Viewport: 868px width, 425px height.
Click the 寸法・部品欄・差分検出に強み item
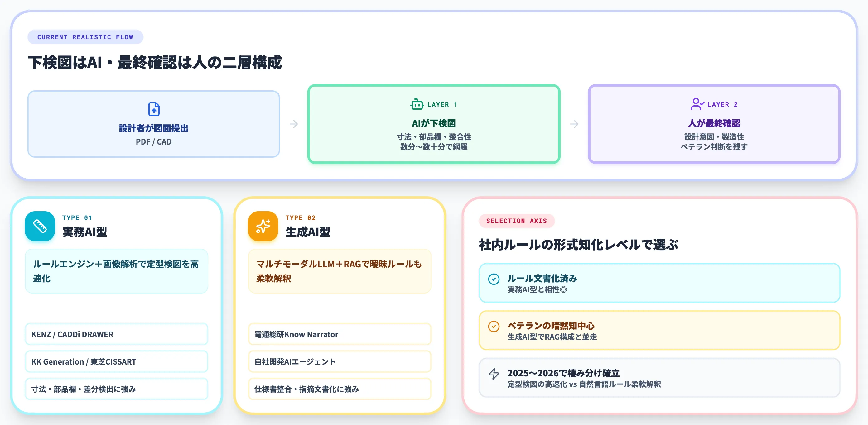(117, 389)
